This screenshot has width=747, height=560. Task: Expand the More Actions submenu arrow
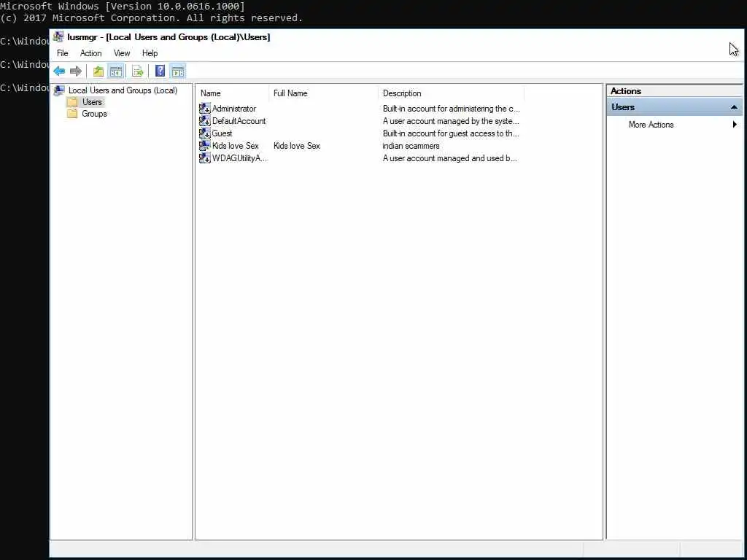coord(735,125)
